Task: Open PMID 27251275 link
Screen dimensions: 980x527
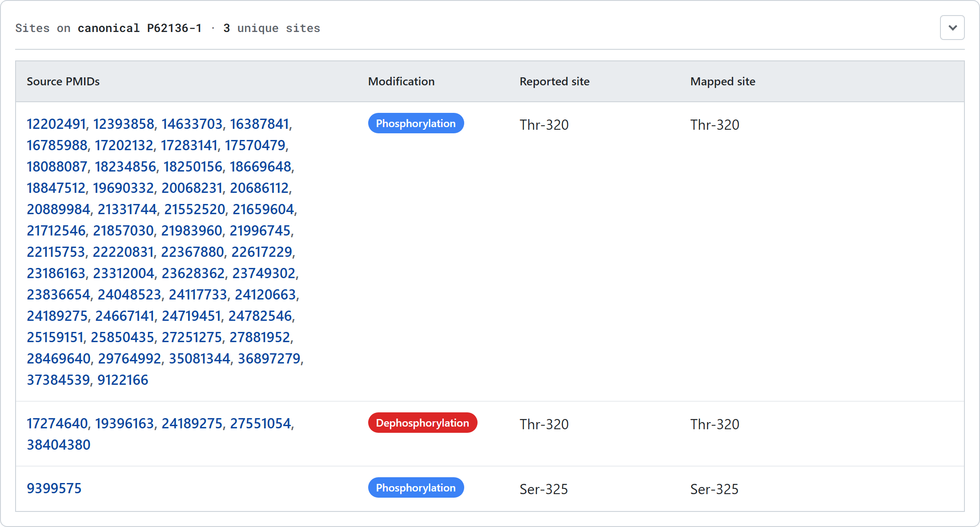Action: pos(192,337)
